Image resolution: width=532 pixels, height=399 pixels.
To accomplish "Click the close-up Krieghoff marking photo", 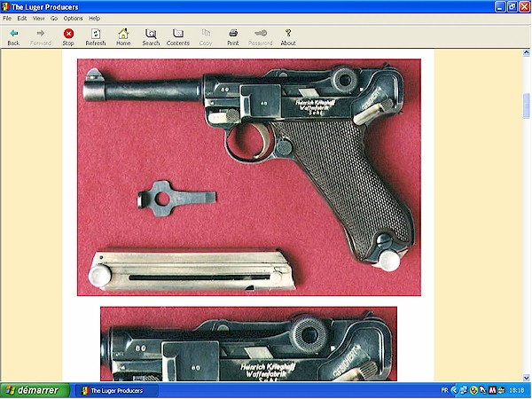I will point(248,344).
